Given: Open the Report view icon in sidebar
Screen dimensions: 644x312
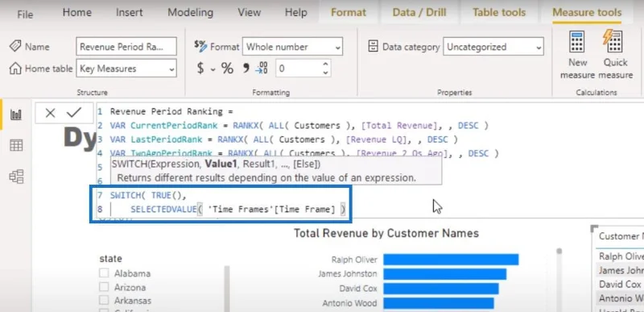Looking at the screenshot, I should tap(16, 114).
